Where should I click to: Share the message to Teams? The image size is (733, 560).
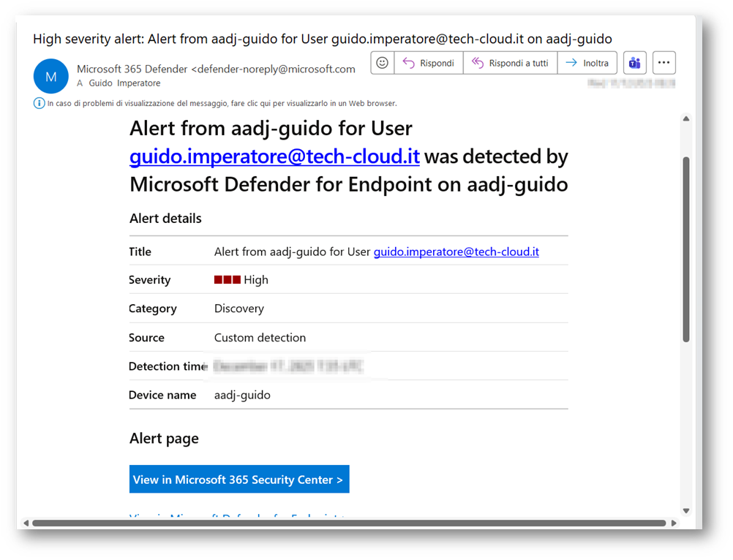click(634, 63)
